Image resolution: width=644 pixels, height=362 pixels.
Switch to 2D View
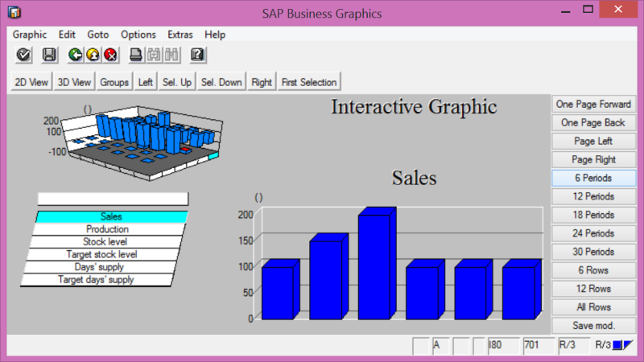31,82
